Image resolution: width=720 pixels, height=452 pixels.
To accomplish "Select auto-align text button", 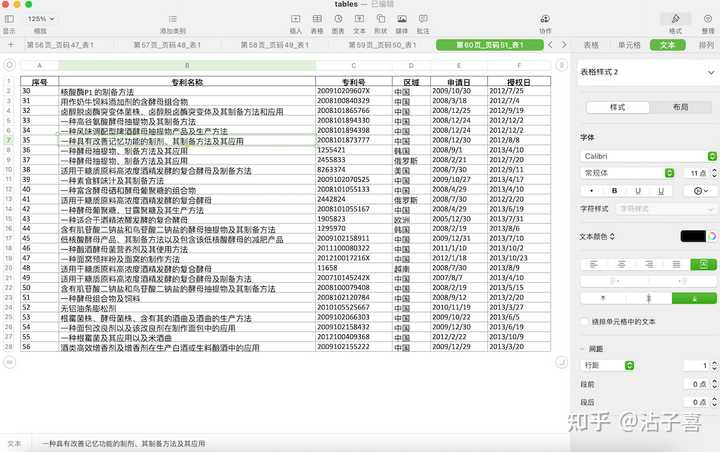I will (x=703, y=265).
